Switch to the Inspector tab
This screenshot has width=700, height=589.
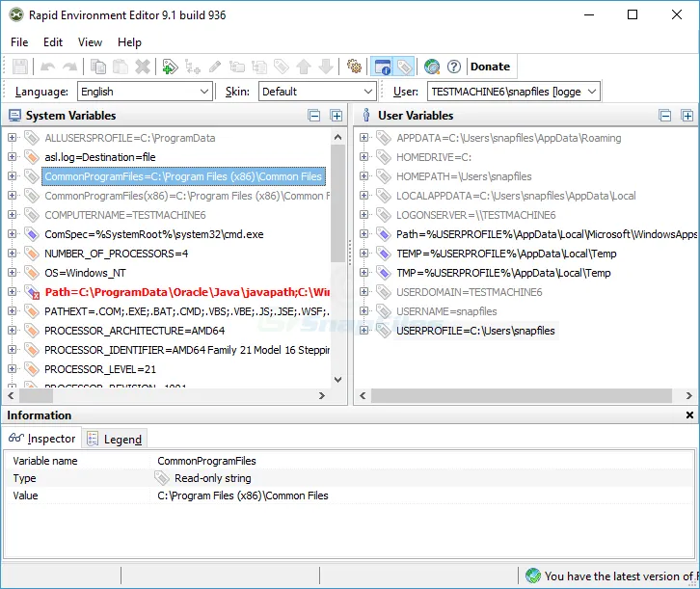[42, 439]
